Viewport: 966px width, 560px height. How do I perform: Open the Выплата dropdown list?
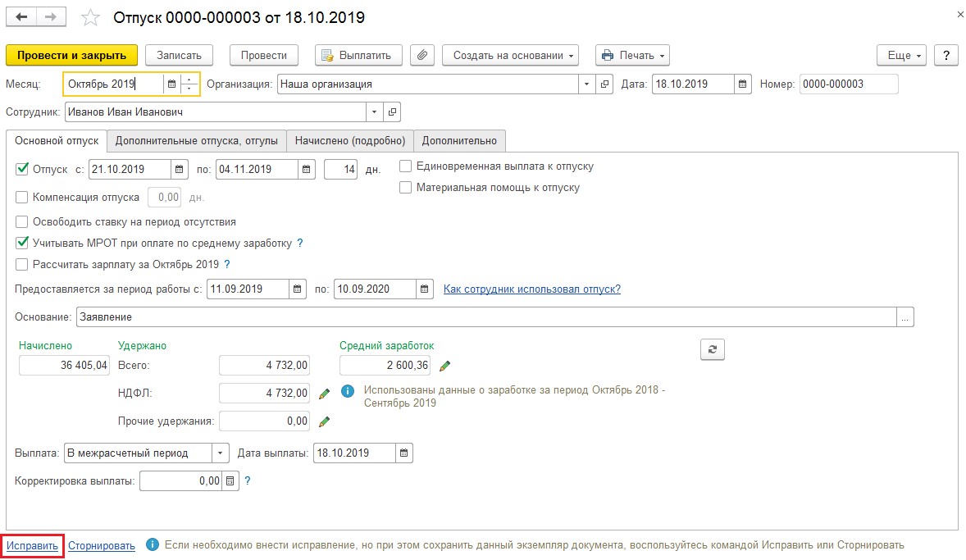pos(221,453)
